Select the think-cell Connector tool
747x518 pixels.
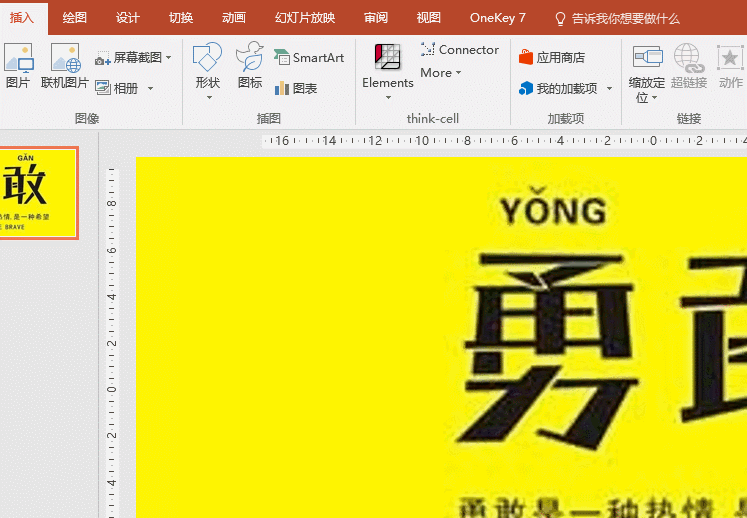click(460, 49)
